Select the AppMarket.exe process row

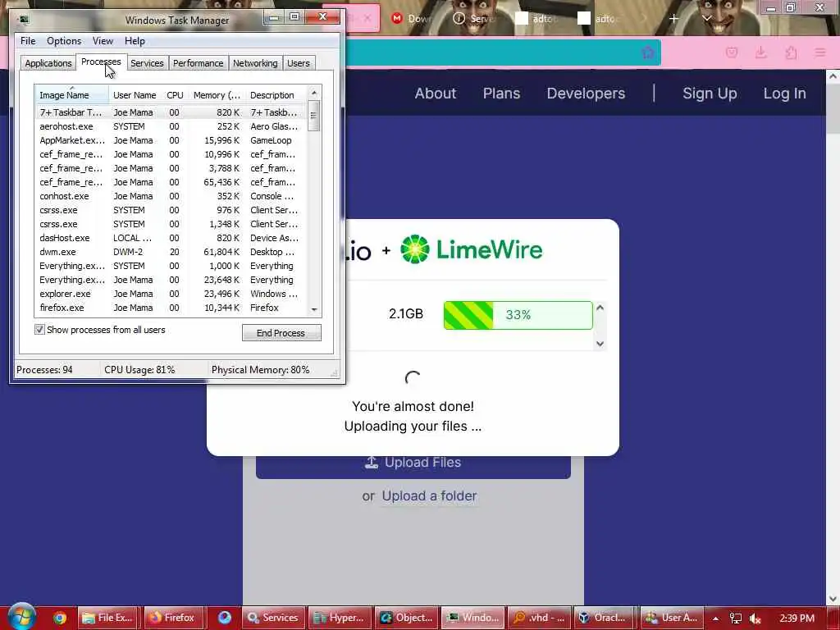click(171, 140)
